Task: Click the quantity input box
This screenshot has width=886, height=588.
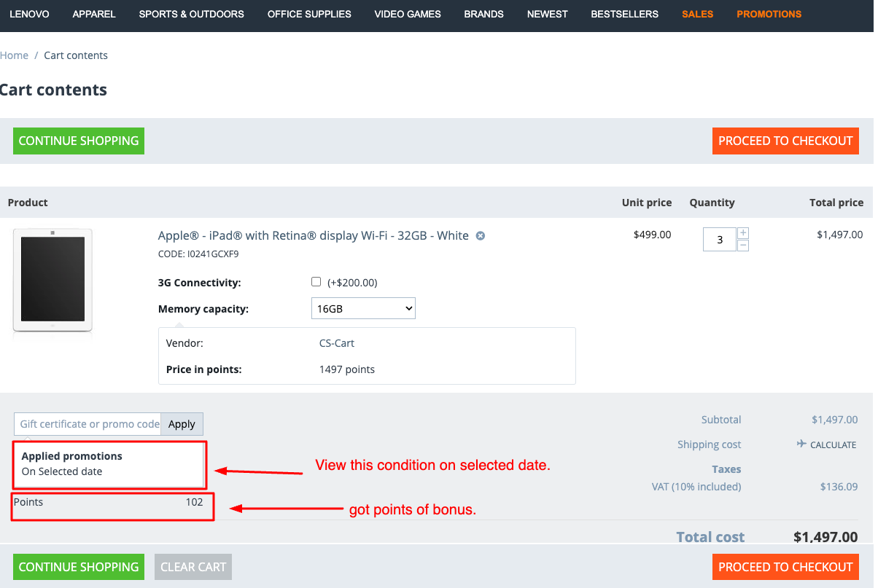Action: [719, 240]
